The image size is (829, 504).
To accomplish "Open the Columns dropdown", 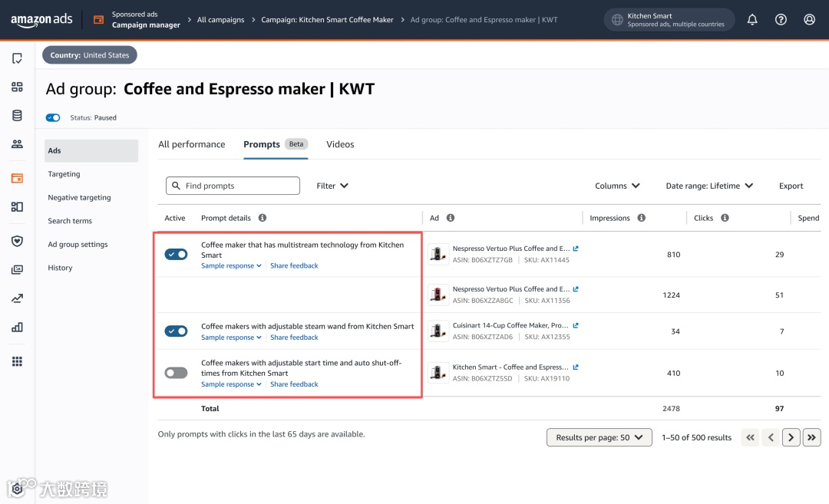I will pyautogui.click(x=617, y=186).
